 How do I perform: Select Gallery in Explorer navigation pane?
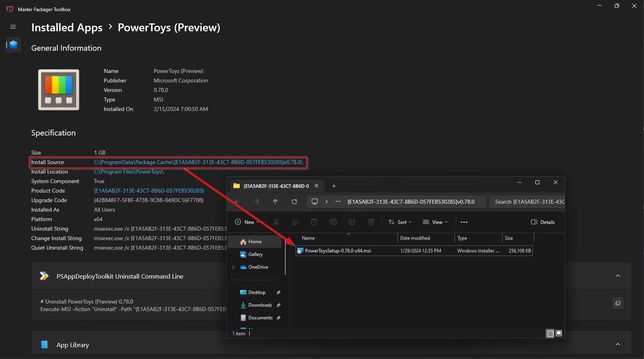pos(256,254)
